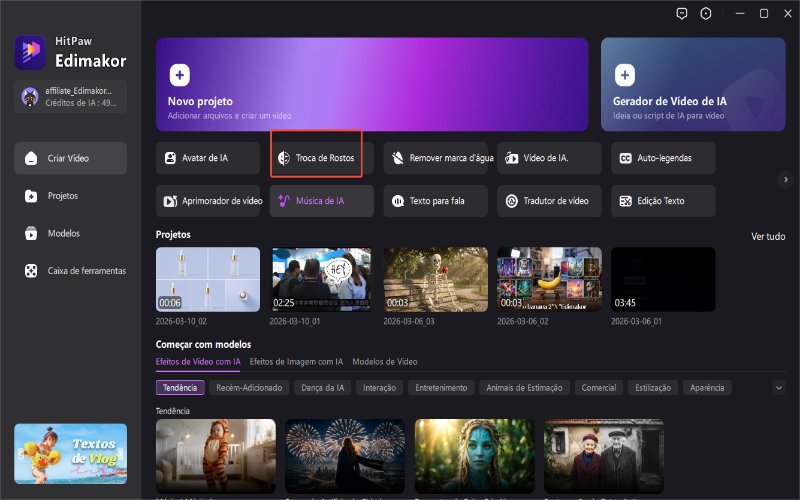Image resolution: width=800 pixels, height=500 pixels.
Task: Open project 2026-03-10_02 thumbnail
Action: (x=208, y=279)
